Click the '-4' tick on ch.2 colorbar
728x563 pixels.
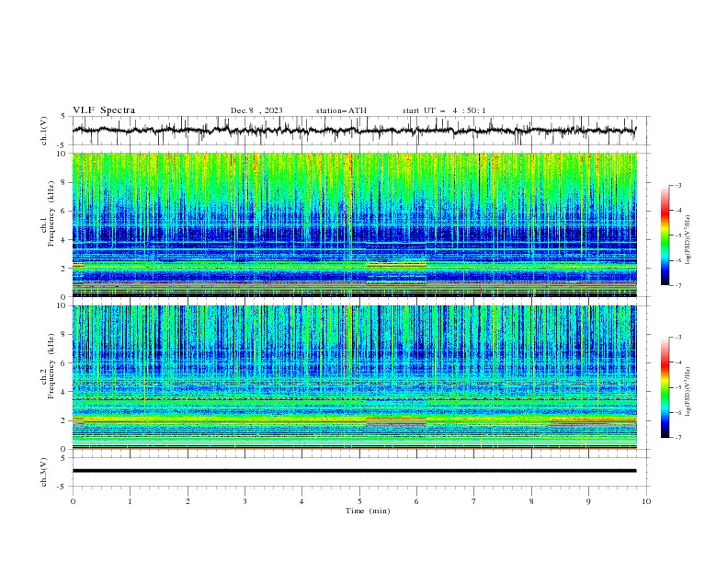coord(677,362)
